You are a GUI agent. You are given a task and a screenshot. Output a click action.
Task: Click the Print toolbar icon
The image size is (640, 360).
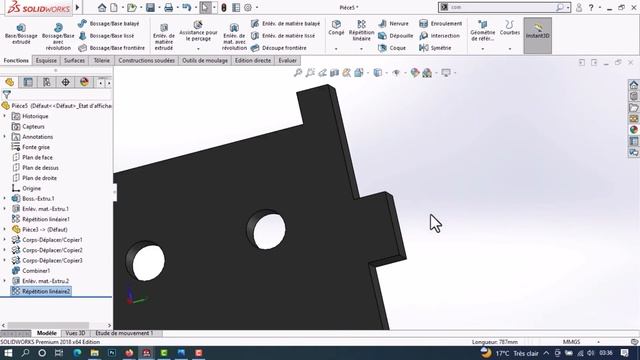click(x=168, y=7)
